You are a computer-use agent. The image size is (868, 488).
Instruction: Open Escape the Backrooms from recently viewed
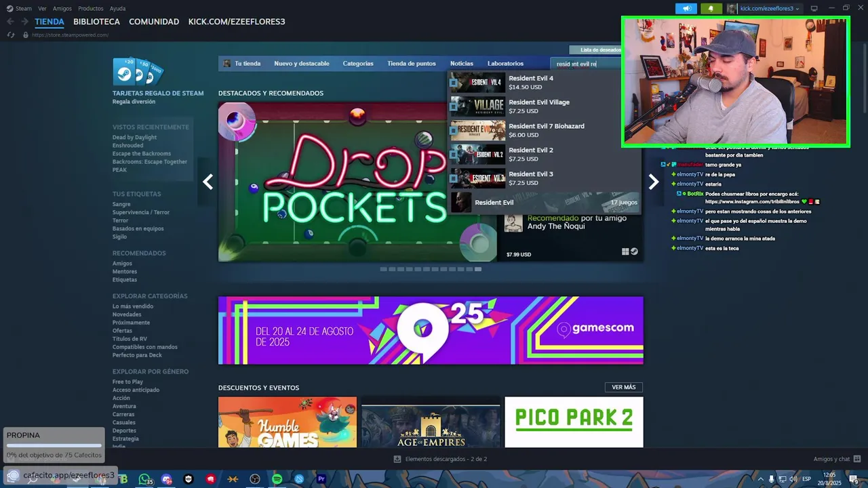[142, 154]
